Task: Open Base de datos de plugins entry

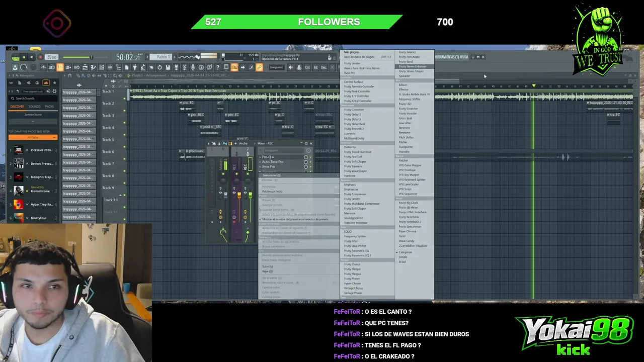Action: (359, 57)
